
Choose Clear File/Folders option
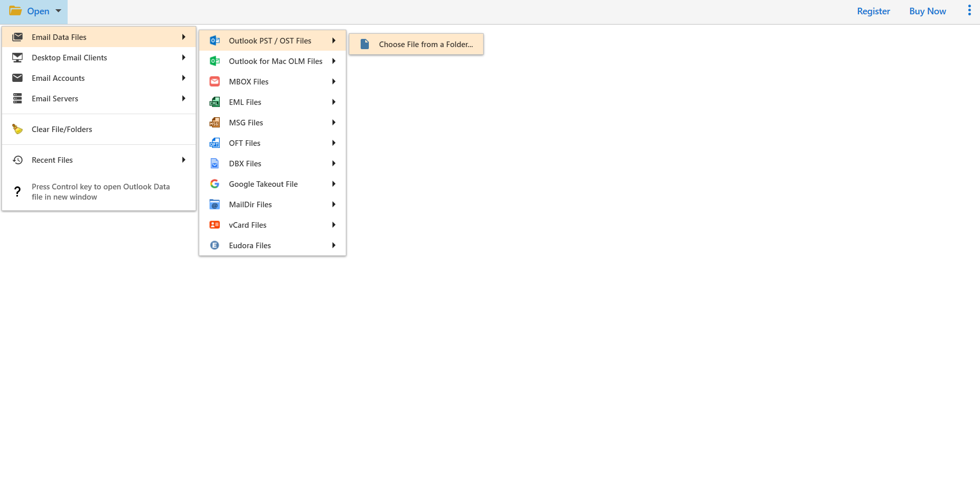pyautogui.click(x=99, y=129)
